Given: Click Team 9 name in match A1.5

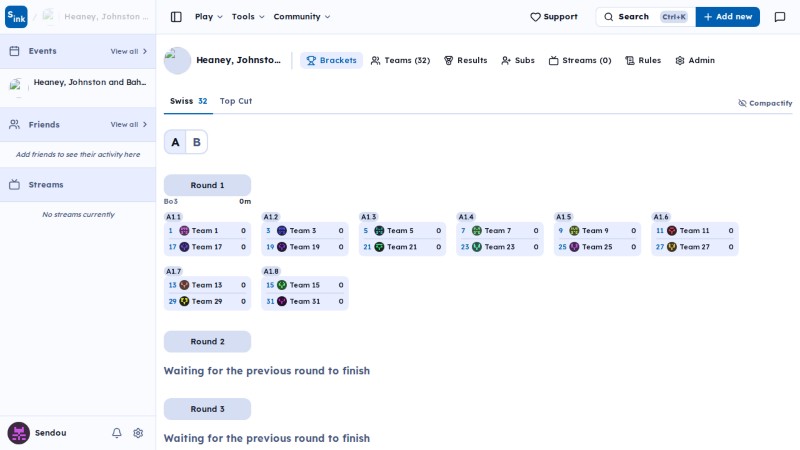Looking at the screenshot, I should 595,231.
